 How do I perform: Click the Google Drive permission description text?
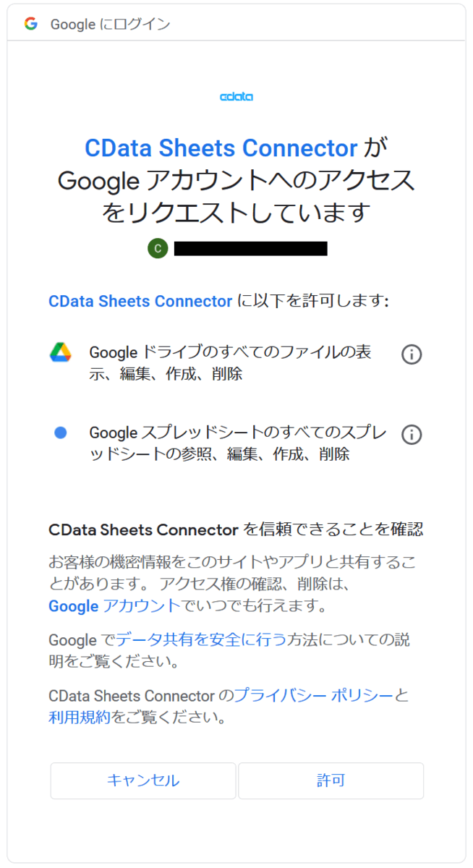pyautogui.click(x=230, y=363)
